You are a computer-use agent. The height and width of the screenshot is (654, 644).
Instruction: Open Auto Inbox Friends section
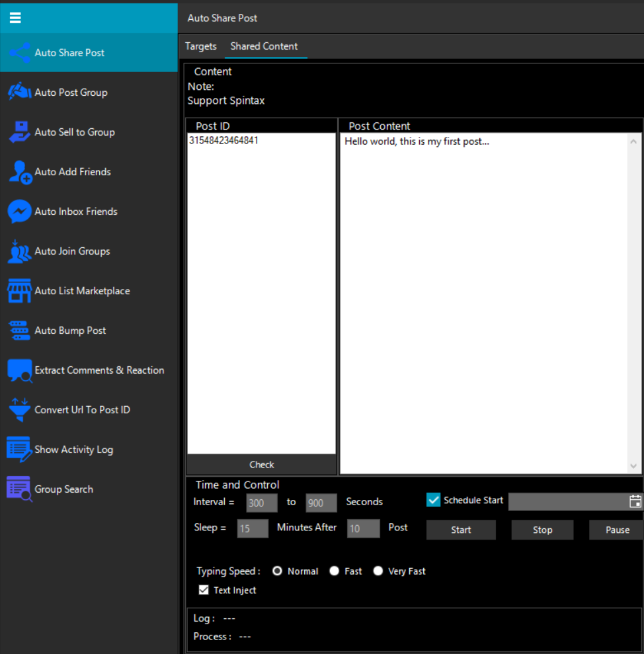point(89,212)
